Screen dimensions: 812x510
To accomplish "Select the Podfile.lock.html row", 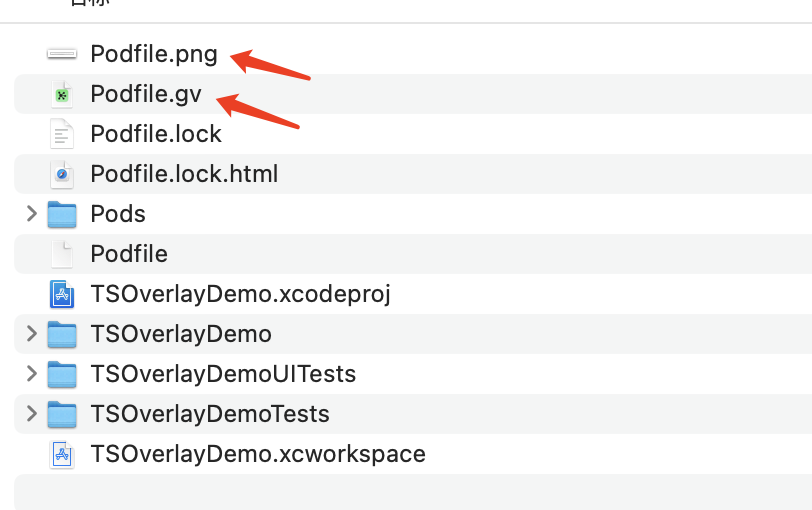I will (x=413, y=174).
